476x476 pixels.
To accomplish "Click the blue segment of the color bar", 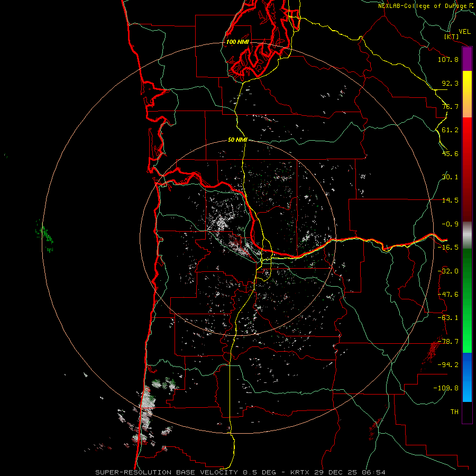I will coord(467,377).
